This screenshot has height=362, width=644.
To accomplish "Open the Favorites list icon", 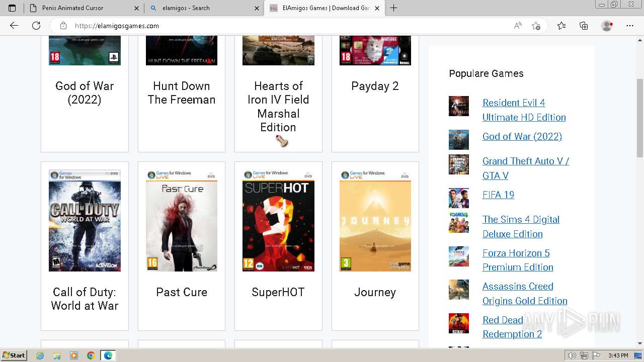I will point(561,26).
